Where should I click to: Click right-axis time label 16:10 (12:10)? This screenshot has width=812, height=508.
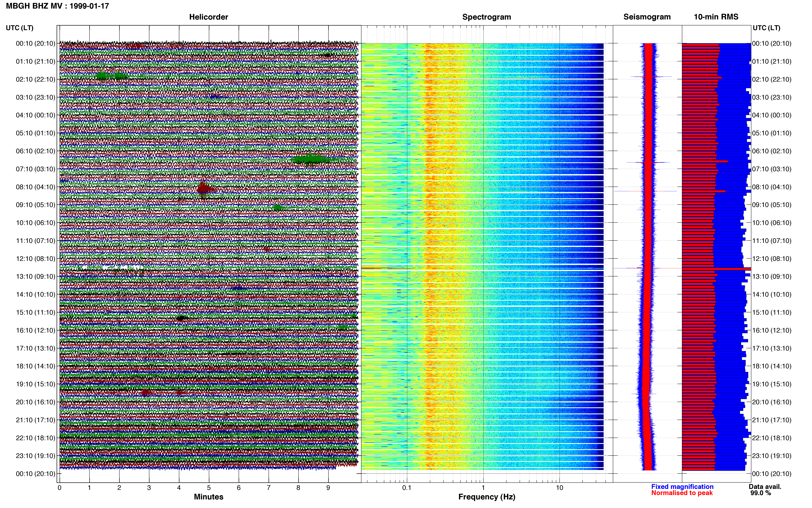772,330
